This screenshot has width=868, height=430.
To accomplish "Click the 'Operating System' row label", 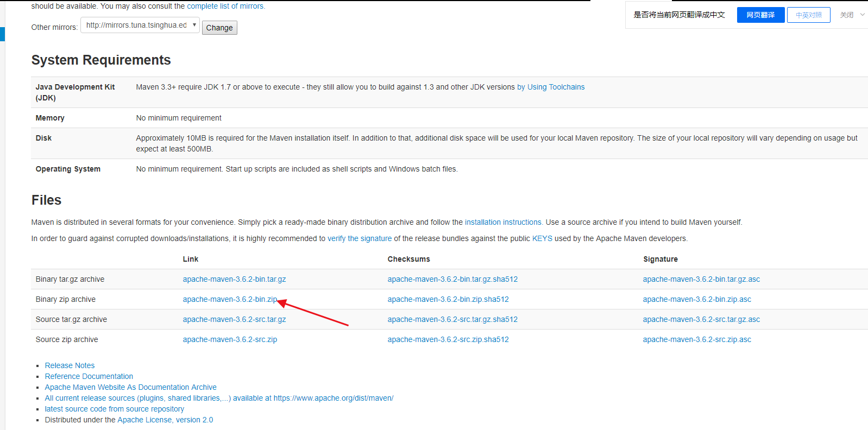I will [68, 169].
